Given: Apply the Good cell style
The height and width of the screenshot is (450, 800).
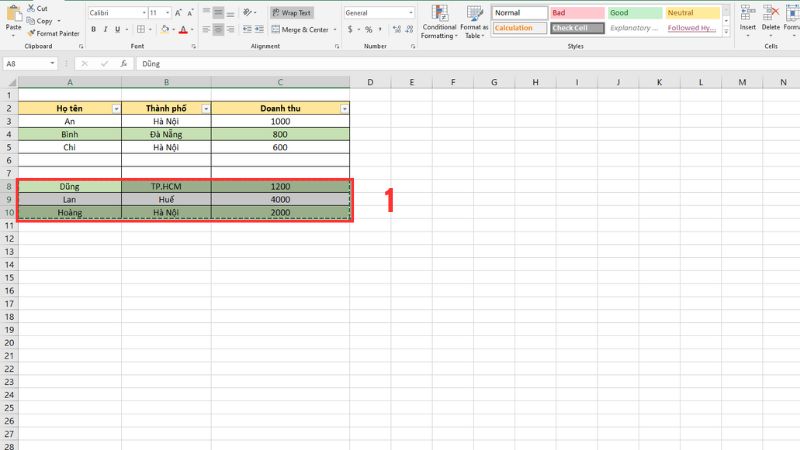Looking at the screenshot, I should [x=635, y=13].
